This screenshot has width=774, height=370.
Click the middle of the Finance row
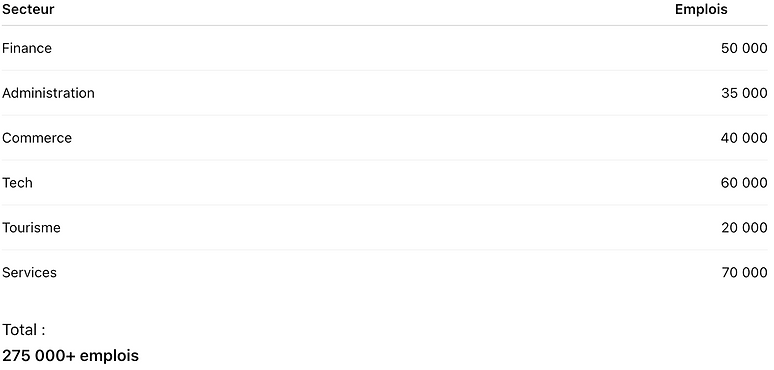point(385,48)
